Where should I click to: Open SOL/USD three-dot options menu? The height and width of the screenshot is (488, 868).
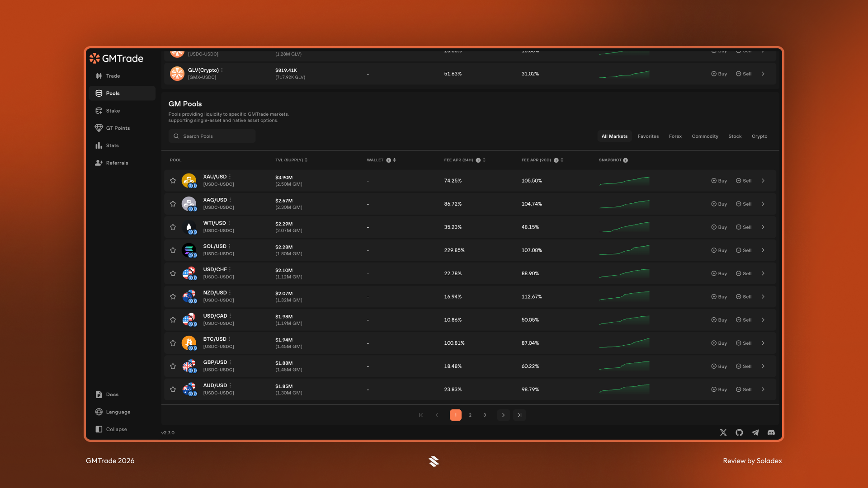point(230,246)
